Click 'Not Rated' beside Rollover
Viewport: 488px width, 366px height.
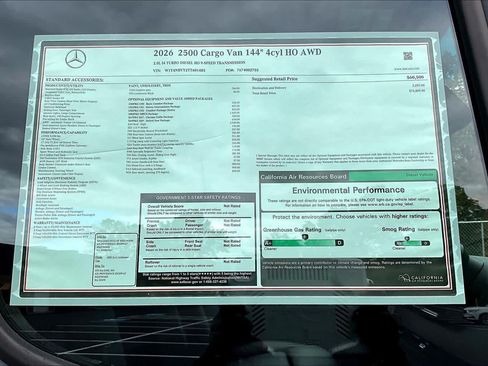232,262
